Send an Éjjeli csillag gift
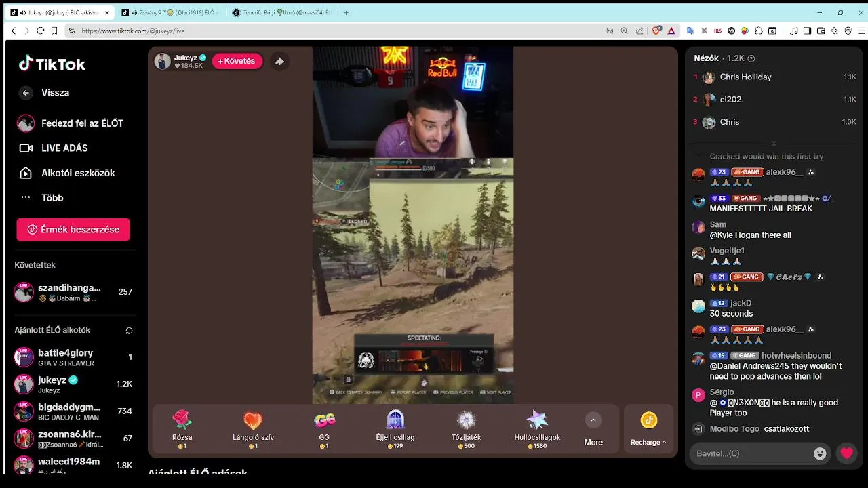The height and width of the screenshot is (488, 868). point(395,429)
